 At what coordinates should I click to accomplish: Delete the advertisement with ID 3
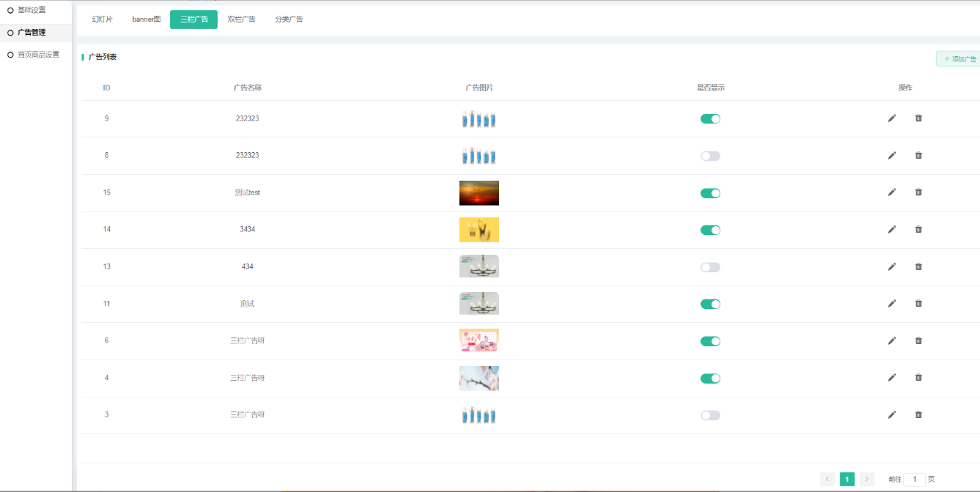(918, 415)
